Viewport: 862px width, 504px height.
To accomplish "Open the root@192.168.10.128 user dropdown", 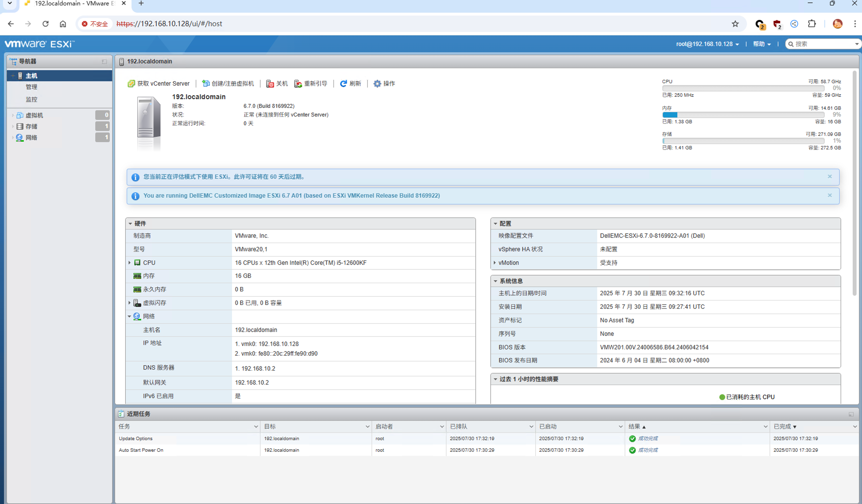I will click(707, 44).
